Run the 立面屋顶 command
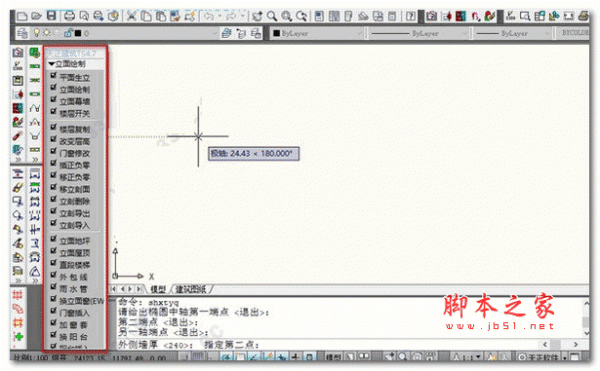Image resolution: width=600 pixels, height=371 pixels. tap(75, 253)
